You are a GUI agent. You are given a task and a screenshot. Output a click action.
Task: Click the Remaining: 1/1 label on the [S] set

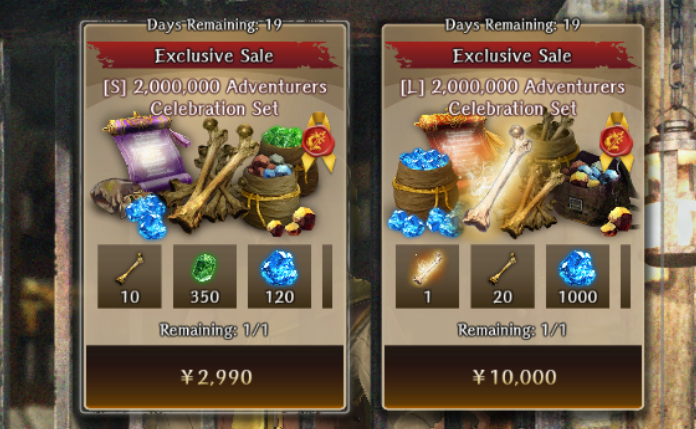(214, 330)
